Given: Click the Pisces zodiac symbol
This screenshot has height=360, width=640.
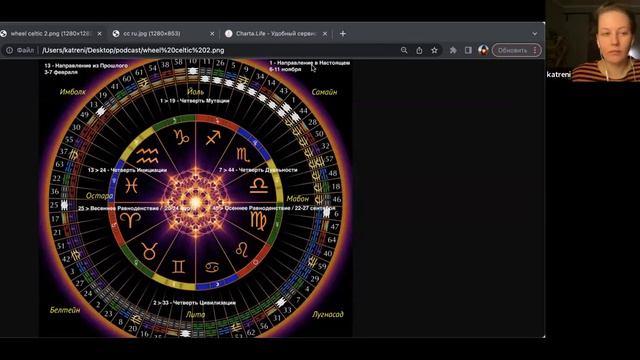Looking at the screenshot, I should tap(131, 186).
